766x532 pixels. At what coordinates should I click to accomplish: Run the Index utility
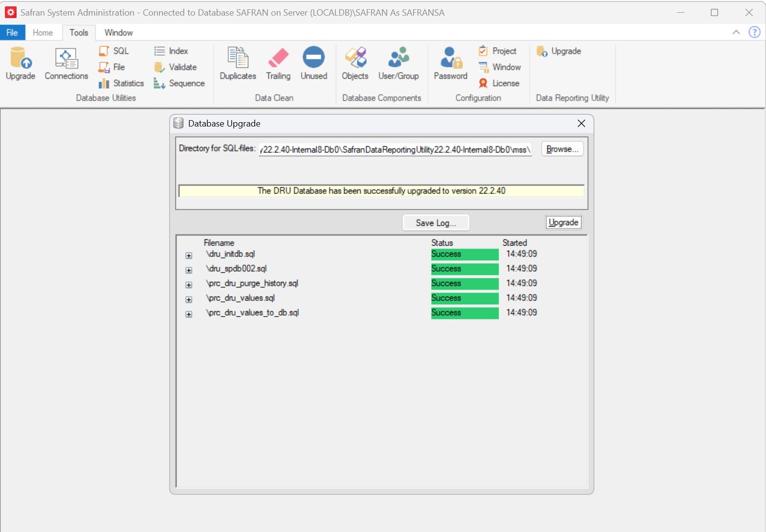pos(171,51)
